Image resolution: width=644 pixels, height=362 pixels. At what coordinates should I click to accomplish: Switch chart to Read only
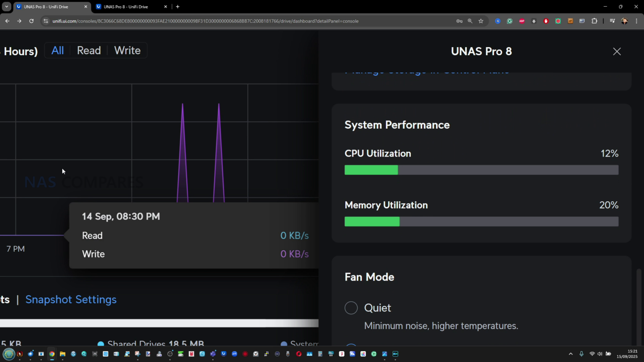pos(89,50)
